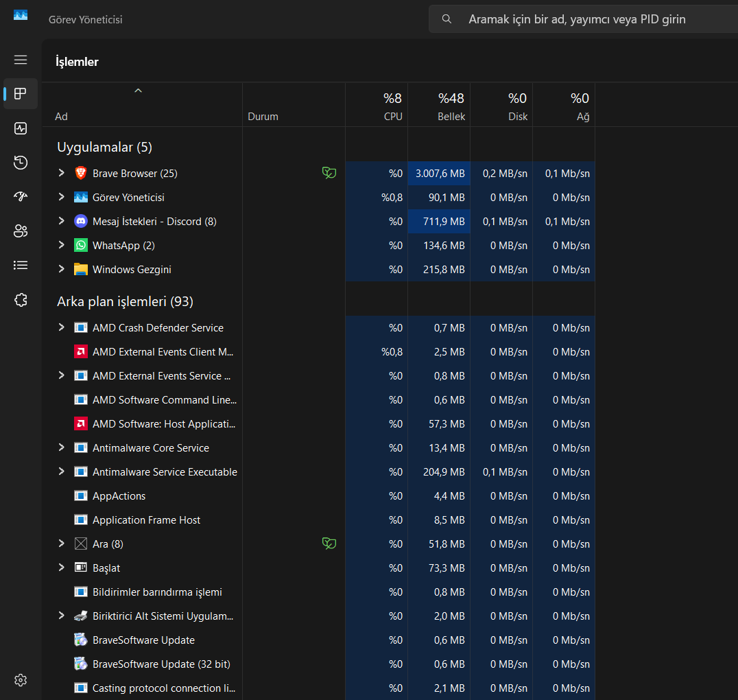Expand the Ara (8) group

(61, 544)
